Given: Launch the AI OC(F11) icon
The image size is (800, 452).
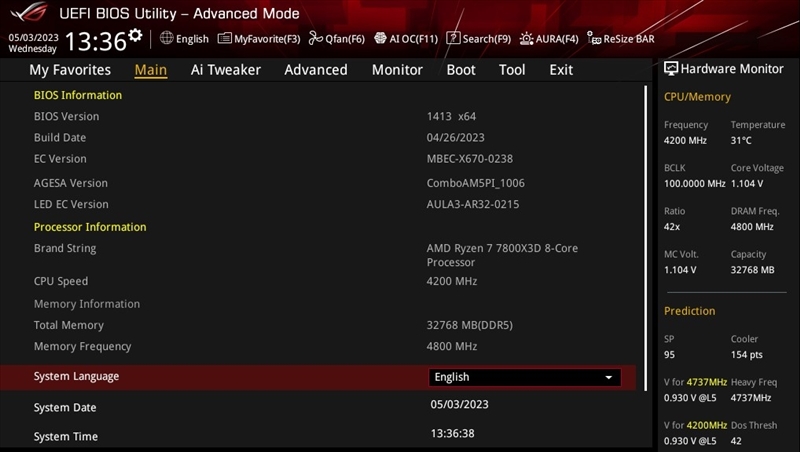Looking at the screenshot, I should (380, 38).
